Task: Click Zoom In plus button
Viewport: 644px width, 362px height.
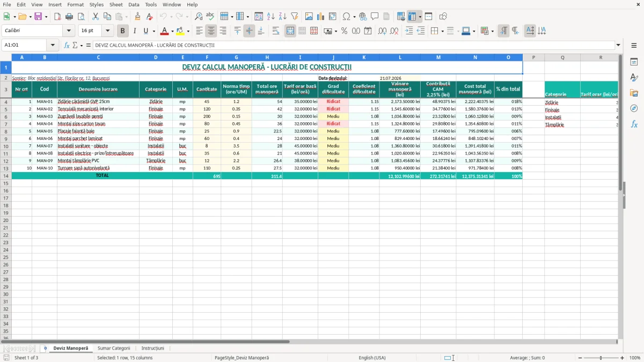Action: pyautogui.click(x=623, y=358)
